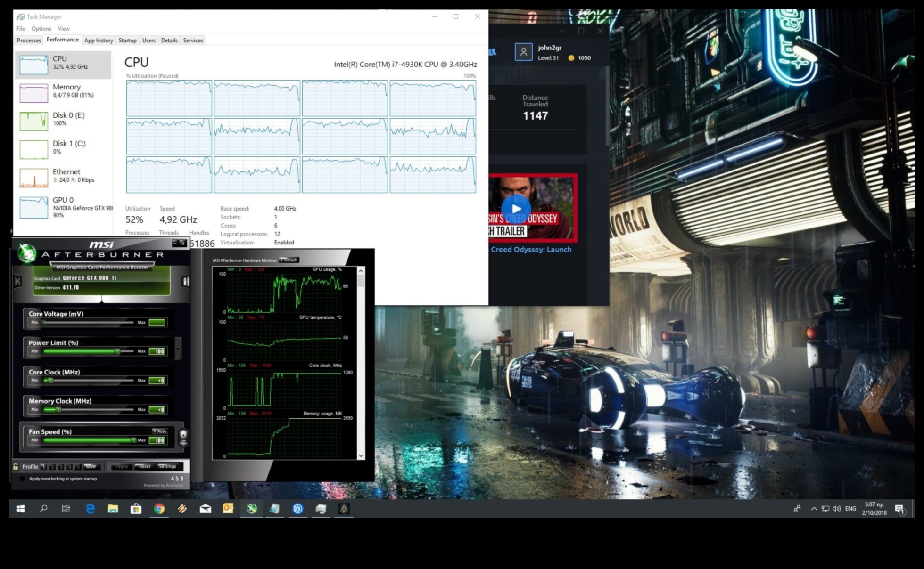Apply the Afterburner settings

coord(121,466)
